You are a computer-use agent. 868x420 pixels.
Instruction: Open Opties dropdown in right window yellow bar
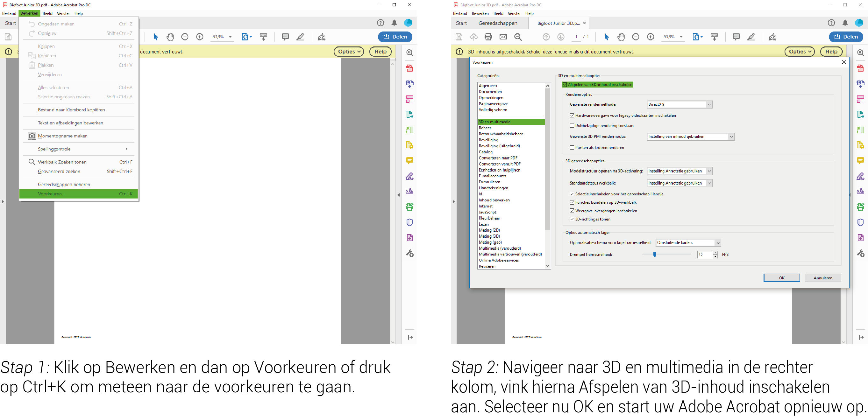[x=800, y=52]
